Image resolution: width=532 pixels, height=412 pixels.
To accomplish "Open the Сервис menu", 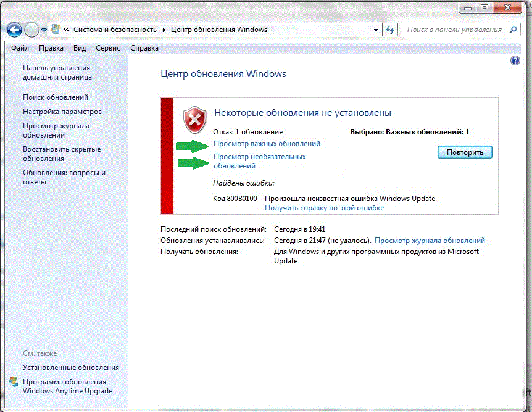I will [x=108, y=48].
